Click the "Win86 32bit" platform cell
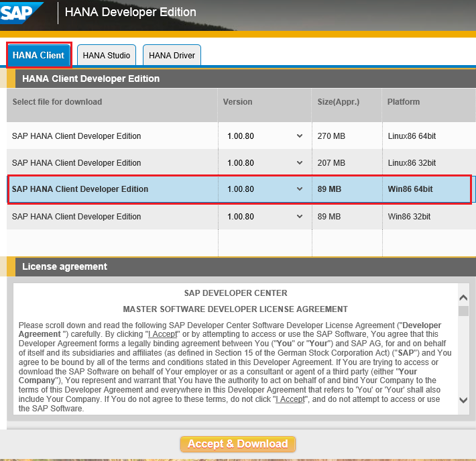 409,216
